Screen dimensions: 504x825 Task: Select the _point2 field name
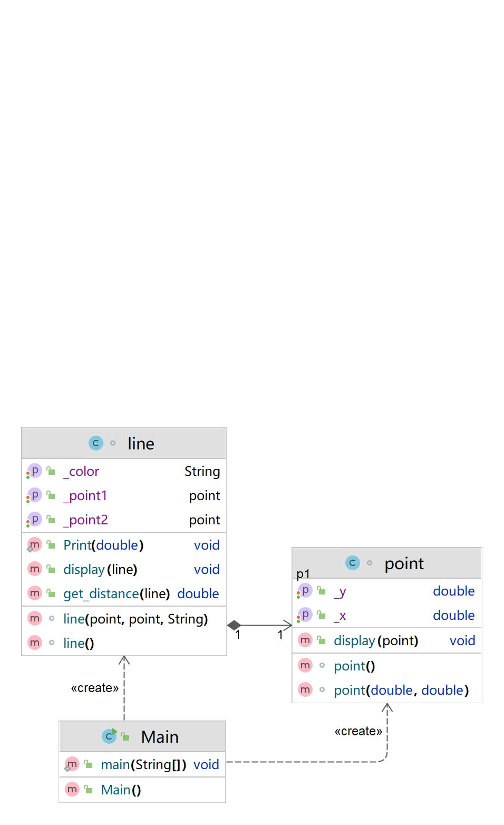pyautogui.click(x=85, y=520)
